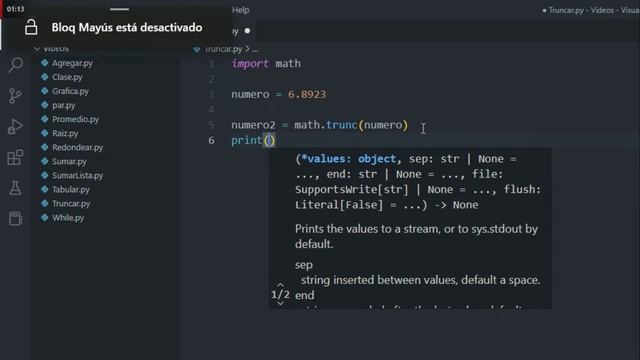Open the Source Control view

pyautogui.click(x=16, y=96)
